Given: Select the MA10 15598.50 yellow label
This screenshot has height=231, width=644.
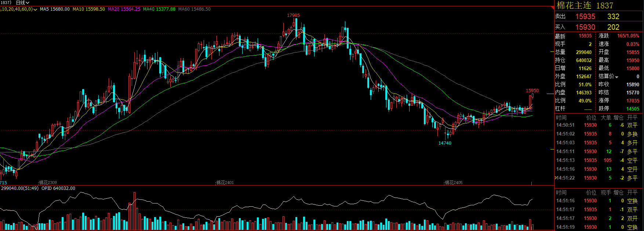Looking at the screenshot, I should [x=88, y=9].
